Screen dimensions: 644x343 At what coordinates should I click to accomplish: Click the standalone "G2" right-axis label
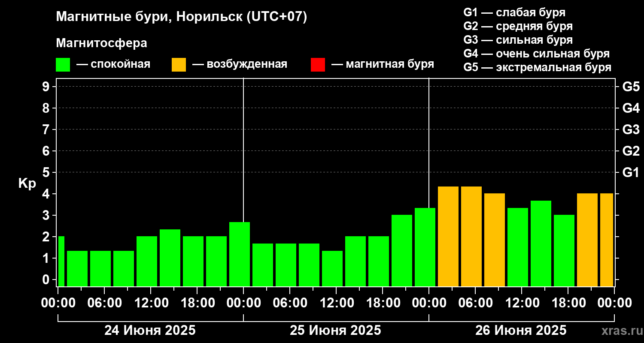(631, 151)
